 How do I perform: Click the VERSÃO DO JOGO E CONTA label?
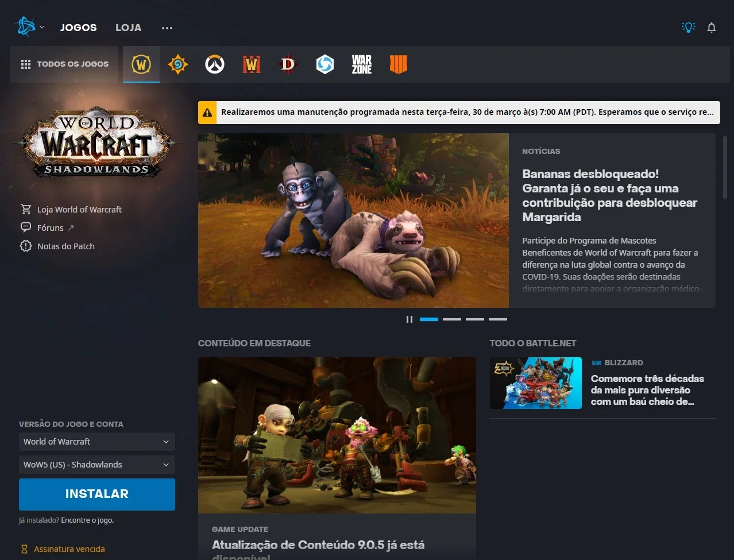click(x=71, y=424)
